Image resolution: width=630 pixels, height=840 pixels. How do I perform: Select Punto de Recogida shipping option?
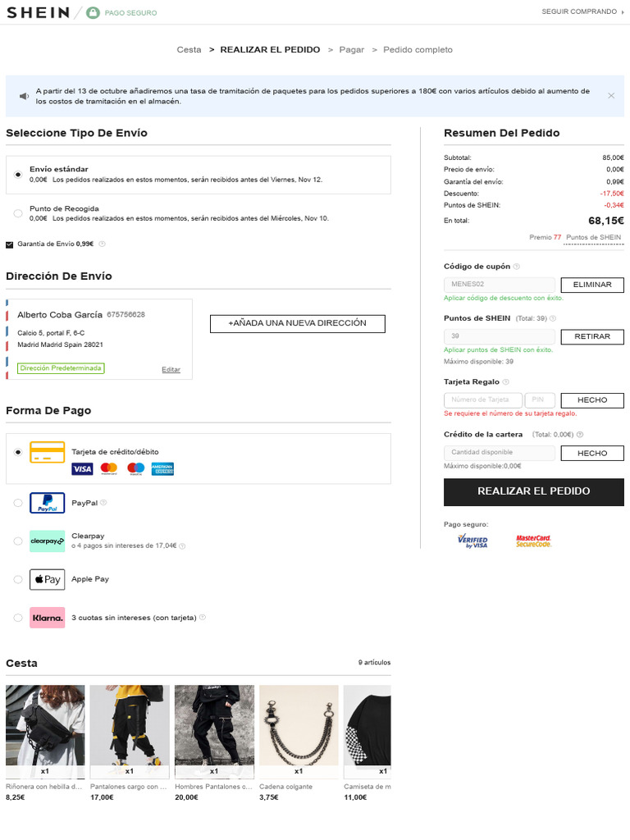coord(18,213)
